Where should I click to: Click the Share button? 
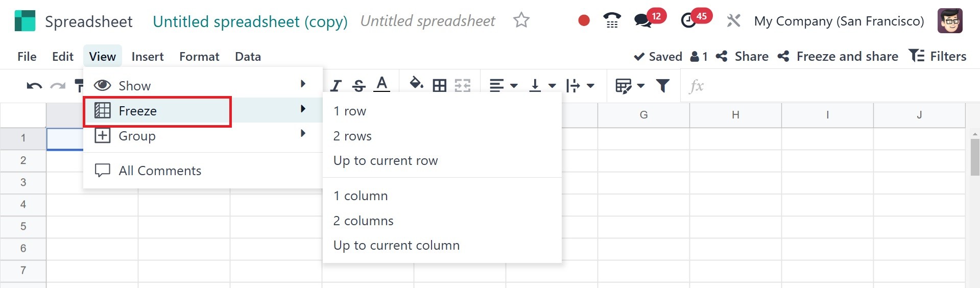click(743, 56)
